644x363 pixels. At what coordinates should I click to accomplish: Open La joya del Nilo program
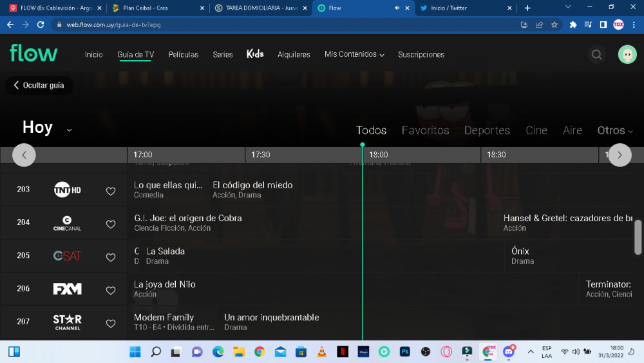coord(165,284)
